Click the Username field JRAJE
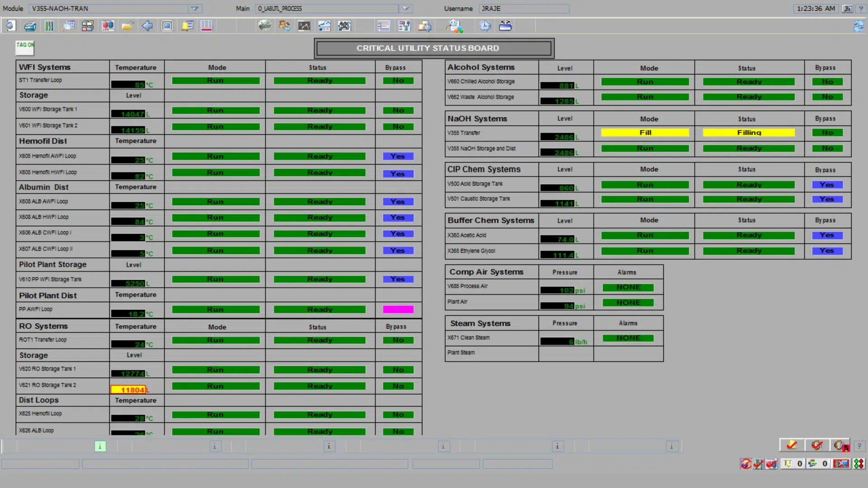868x488 pixels. pos(524,9)
